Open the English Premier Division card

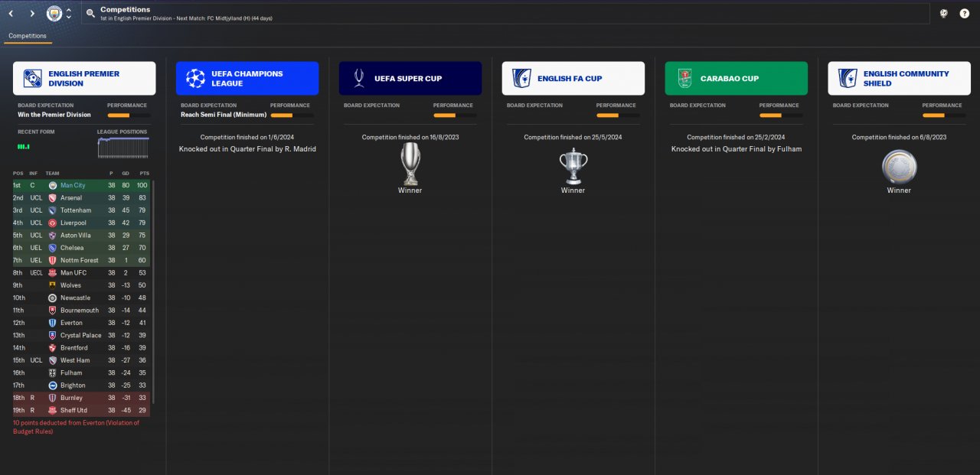[x=84, y=78]
